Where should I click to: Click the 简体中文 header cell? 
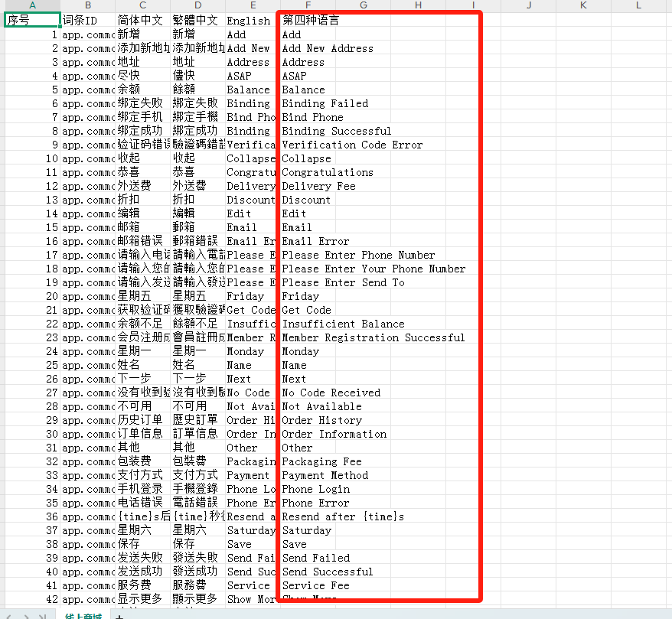coord(142,20)
